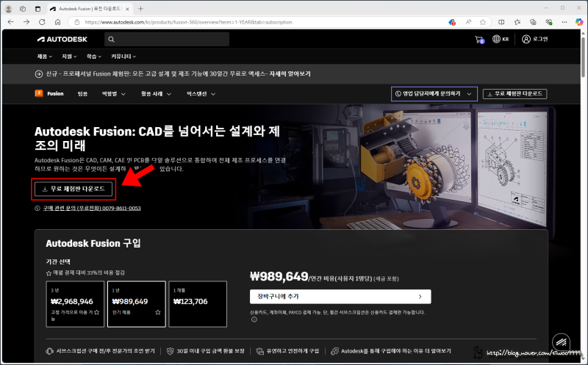
Task: Open the shopping cart icon
Action: 480,40
